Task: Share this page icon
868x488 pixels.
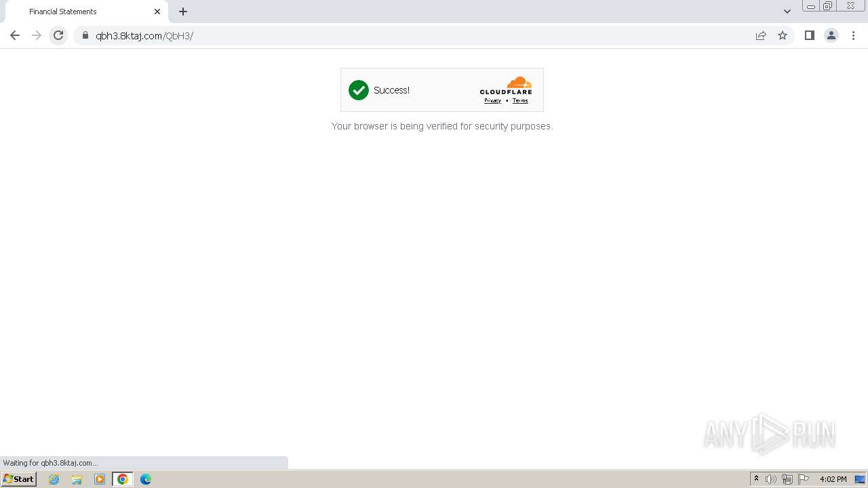Action: click(761, 35)
